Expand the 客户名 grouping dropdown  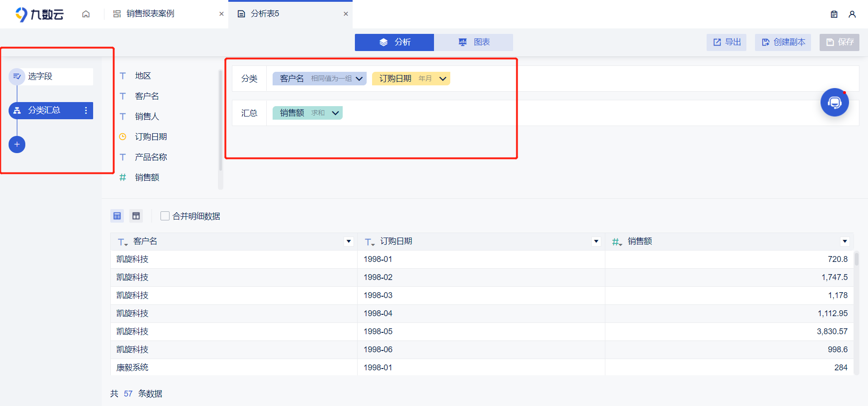point(359,79)
